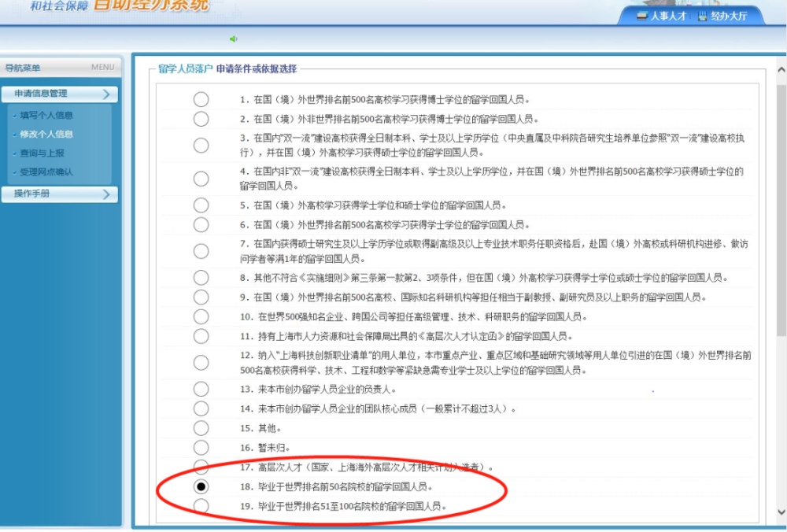Click the 人事人才 icon in header
The height and width of the screenshot is (532, 787).
tap(642, 16)
